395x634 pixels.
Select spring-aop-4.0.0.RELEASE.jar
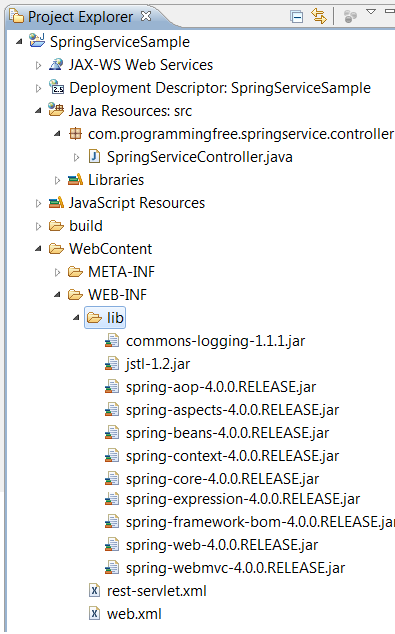click(x=221, y=387)
